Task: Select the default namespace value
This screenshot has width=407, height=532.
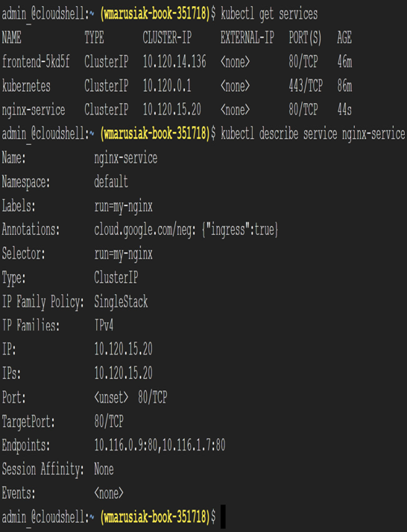Action: coord(111,182)
